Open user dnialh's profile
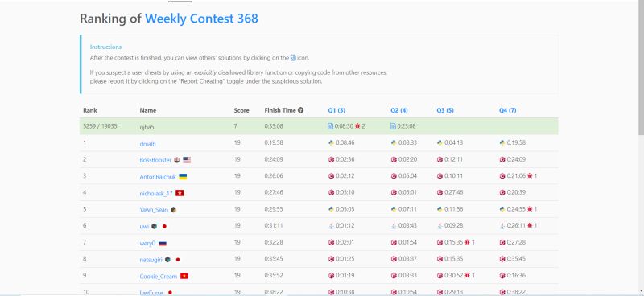Viewport: 644px width, 296px height. [x=148, y=144]
